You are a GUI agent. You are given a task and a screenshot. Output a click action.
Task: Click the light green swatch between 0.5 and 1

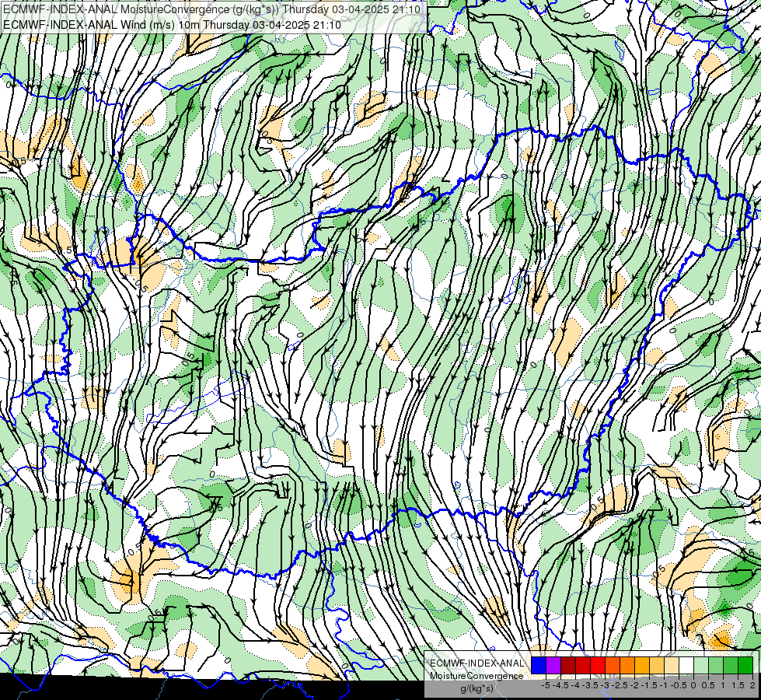click(715, 665)
